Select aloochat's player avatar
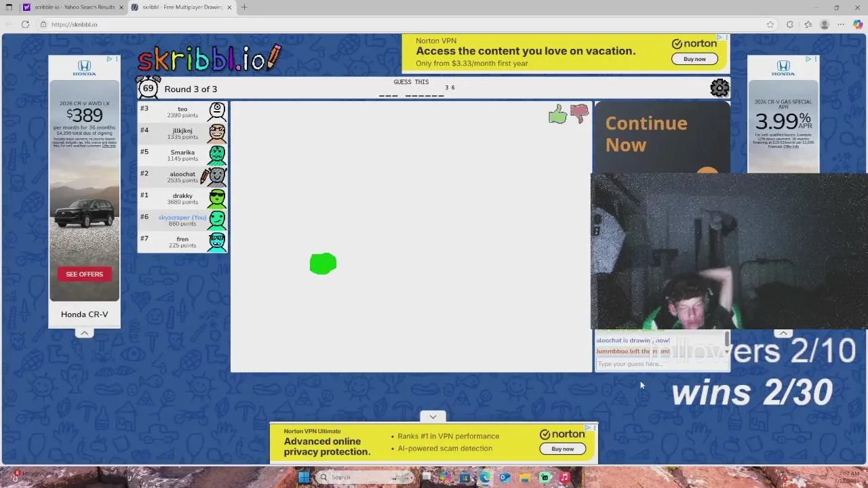 point(216,177)
